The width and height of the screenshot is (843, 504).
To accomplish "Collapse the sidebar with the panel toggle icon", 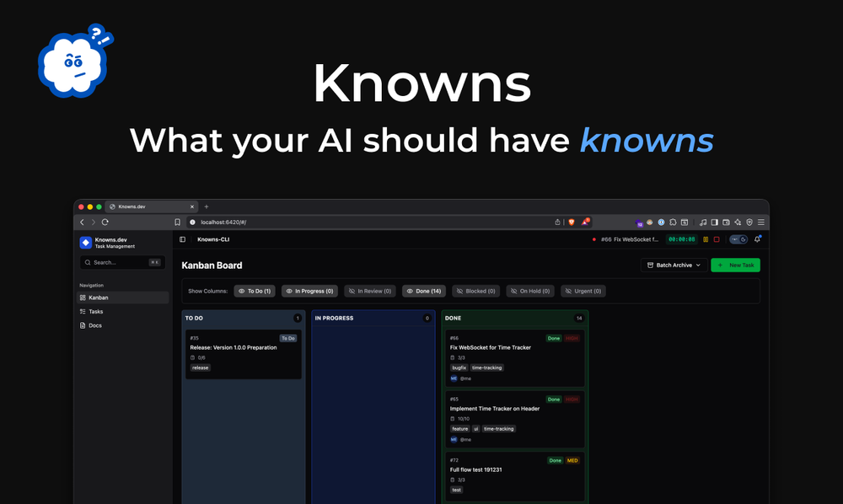I will pyautogui.click(x=183, y=239).
